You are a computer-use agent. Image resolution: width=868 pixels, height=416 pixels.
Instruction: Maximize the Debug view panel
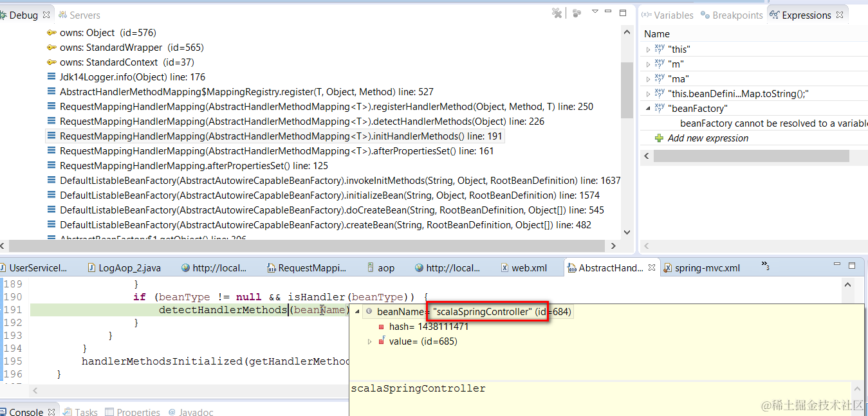pyautogui.click(x=623, y=12)
